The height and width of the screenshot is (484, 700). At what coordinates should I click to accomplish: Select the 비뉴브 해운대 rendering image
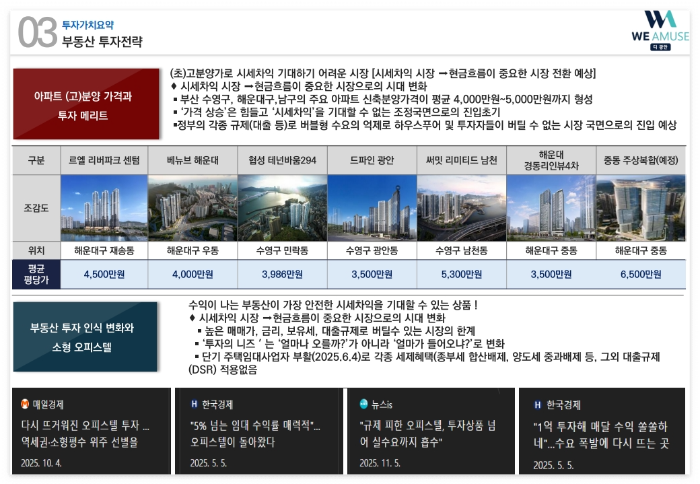coord(193,208)
